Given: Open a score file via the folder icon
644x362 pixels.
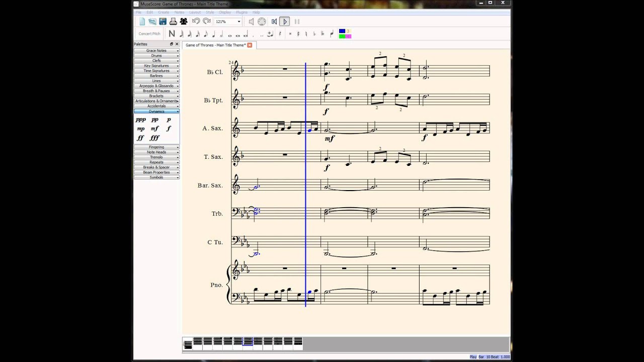Looking at the screenshot, I should click(x=152, y=22).
